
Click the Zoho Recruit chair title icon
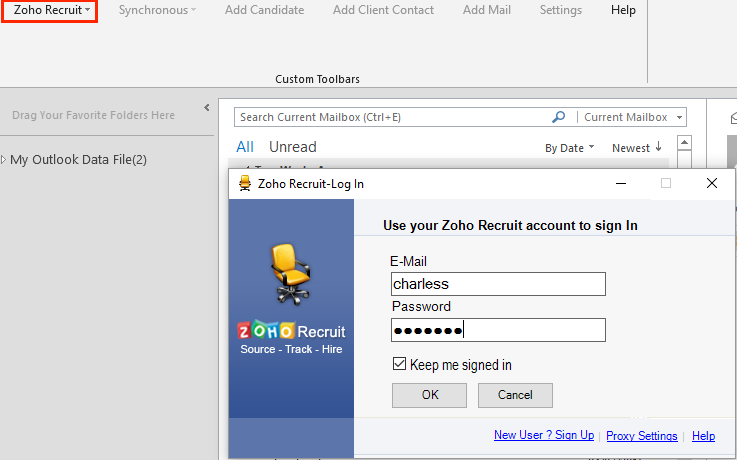click(245, 183)
